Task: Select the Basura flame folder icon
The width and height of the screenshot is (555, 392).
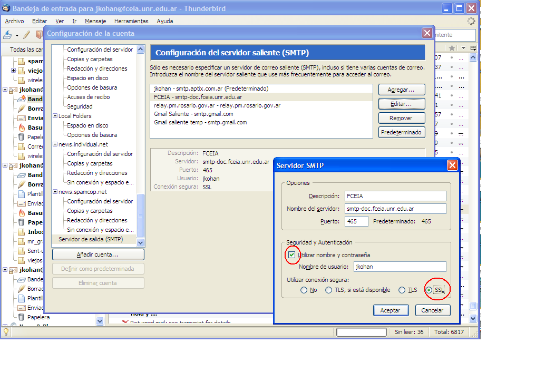Action: 22,128
